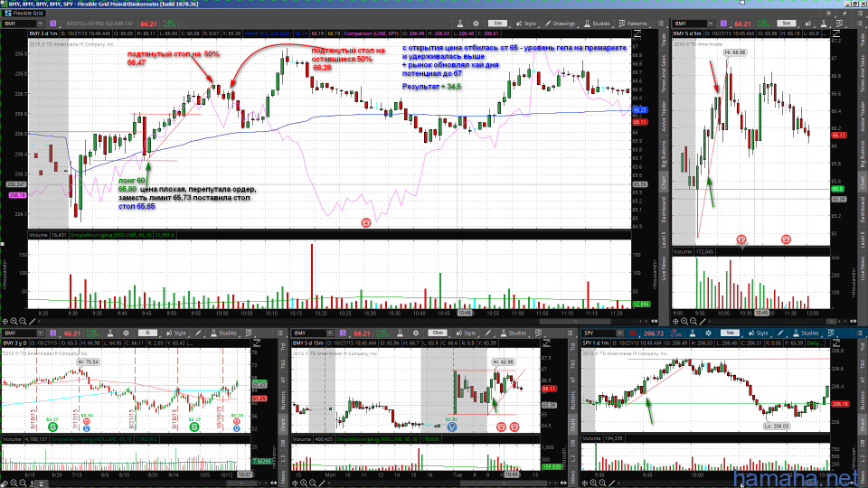Select the drawing pencil tool below main chart
This screenshot has width=868, height=488.
33,321
